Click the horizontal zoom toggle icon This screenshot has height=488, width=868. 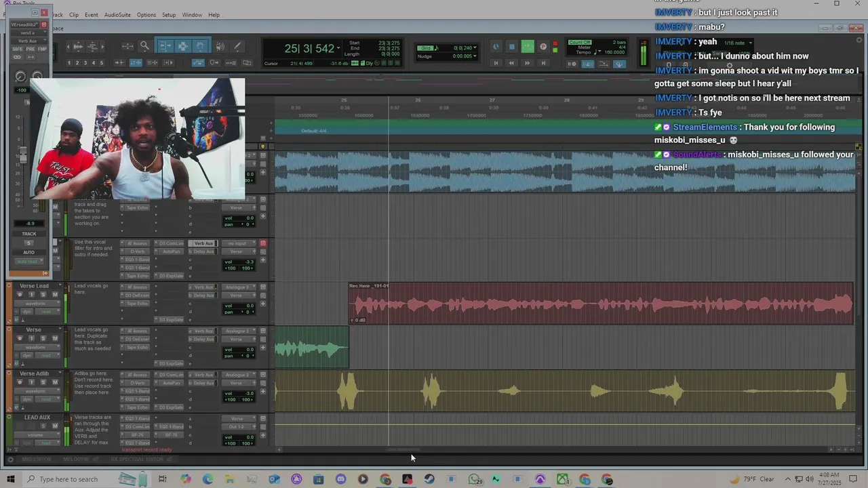(x=127, y=46)
